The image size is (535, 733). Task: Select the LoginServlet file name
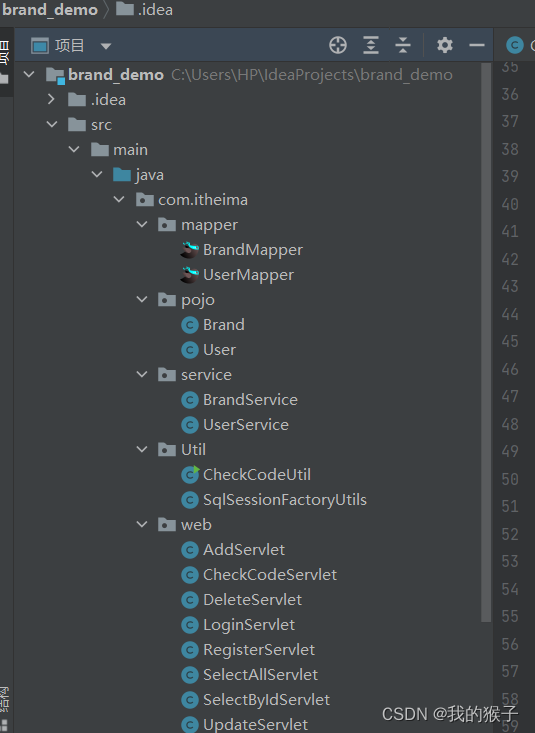pyautogui.click(x=249, y=625)
